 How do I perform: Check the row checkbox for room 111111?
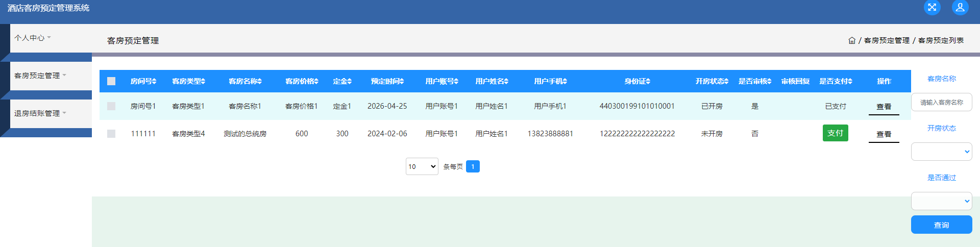tap(111, 134)
